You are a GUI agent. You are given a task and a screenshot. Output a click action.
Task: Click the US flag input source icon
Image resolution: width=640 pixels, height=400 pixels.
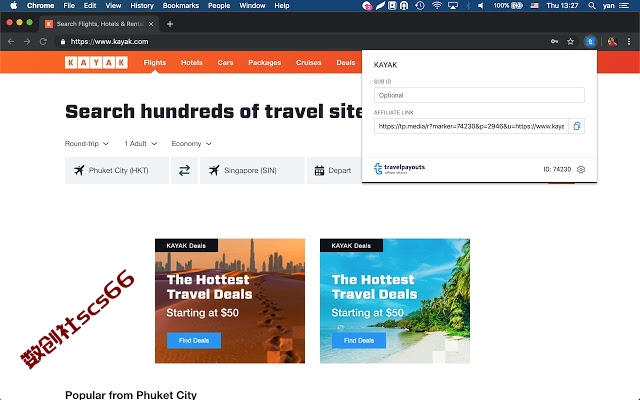click(x=534, y=5)
